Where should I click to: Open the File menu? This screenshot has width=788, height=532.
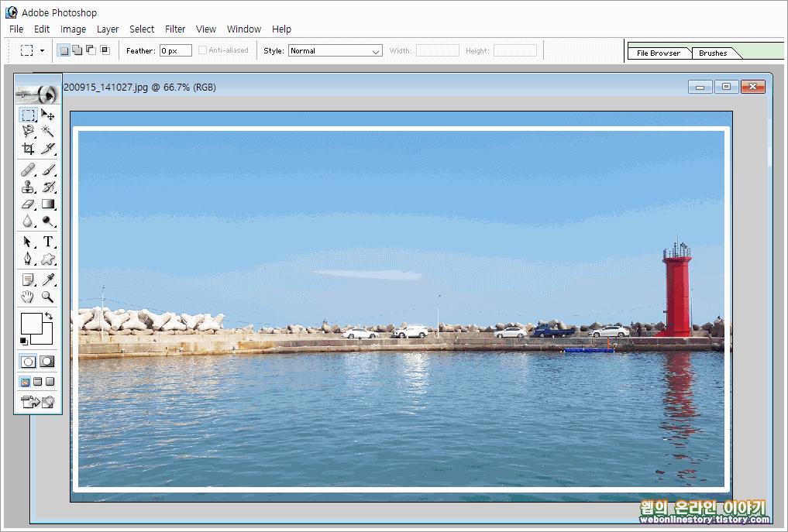(16, 29)
